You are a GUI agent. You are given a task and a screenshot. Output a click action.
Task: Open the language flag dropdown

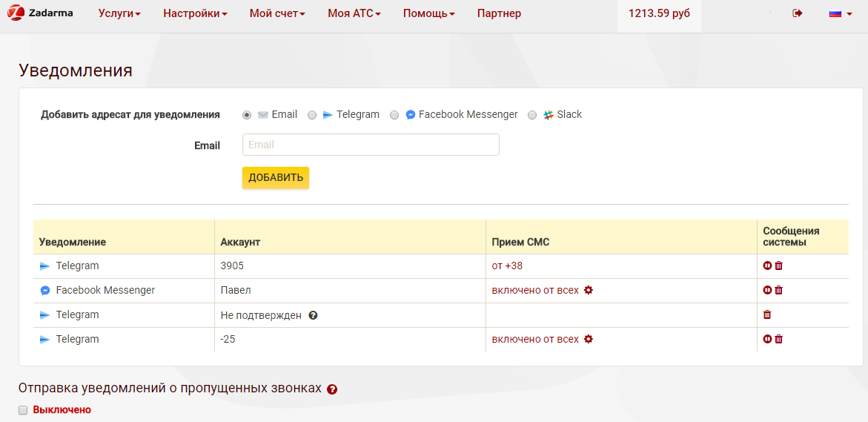tap(841, 14)
